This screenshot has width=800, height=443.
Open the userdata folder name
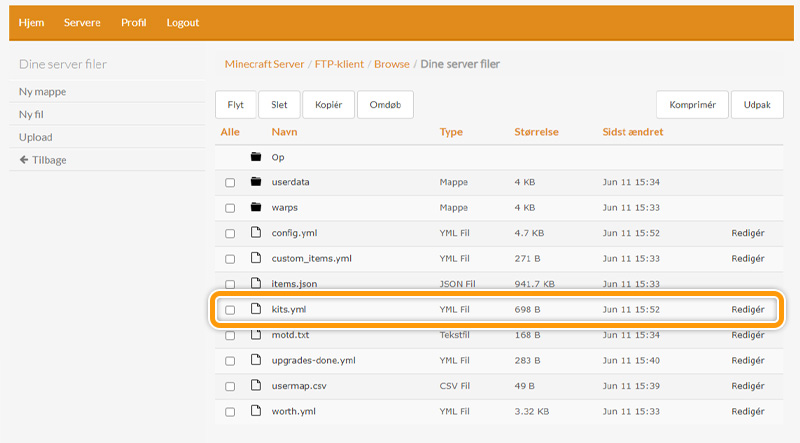[x=290, y=182]
